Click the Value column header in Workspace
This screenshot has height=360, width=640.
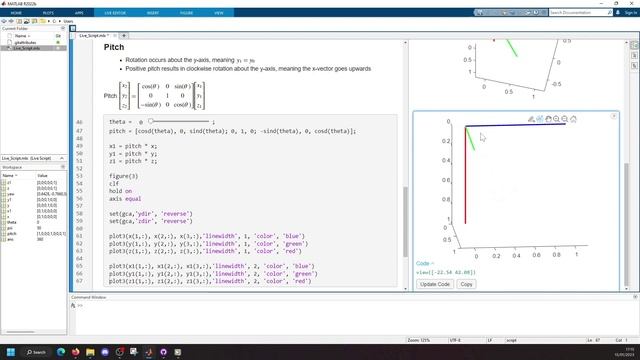42,176
